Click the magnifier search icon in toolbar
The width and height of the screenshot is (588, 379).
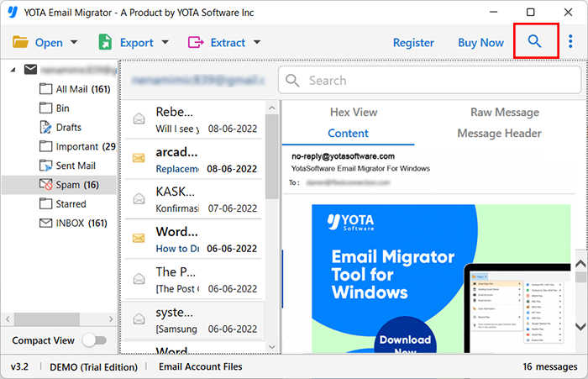(535, 42)
